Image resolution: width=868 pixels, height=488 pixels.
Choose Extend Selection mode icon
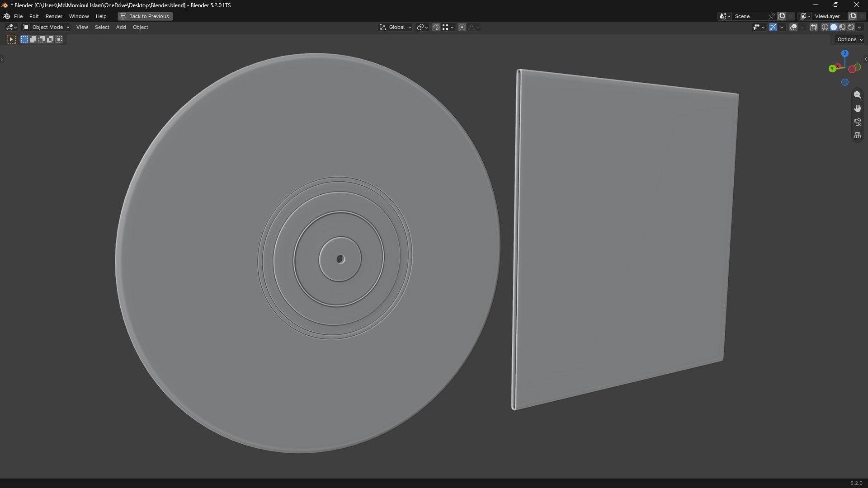[33, 40]
